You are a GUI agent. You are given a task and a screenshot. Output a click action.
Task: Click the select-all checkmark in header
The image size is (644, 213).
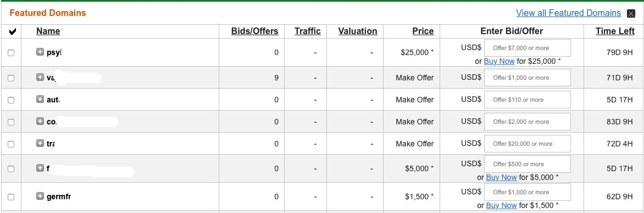tap(12, 32)
